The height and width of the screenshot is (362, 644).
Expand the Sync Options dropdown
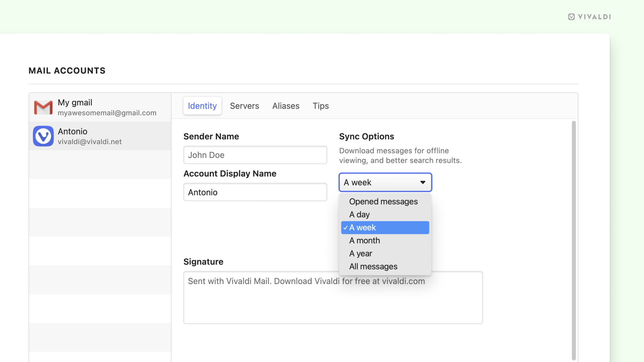(x=385, y=182)
